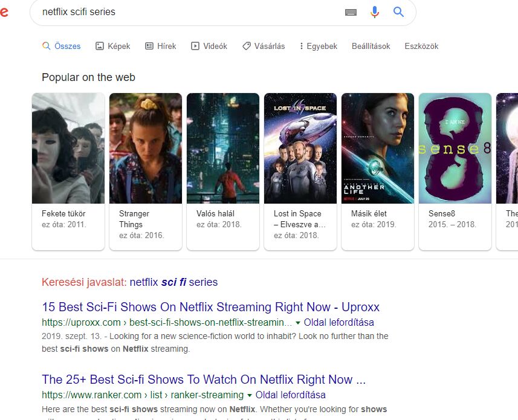Click 'ez óta: 2019.' under Másik élet
The height and width of the screenshot is (420, 518).
tap(374, 225)
